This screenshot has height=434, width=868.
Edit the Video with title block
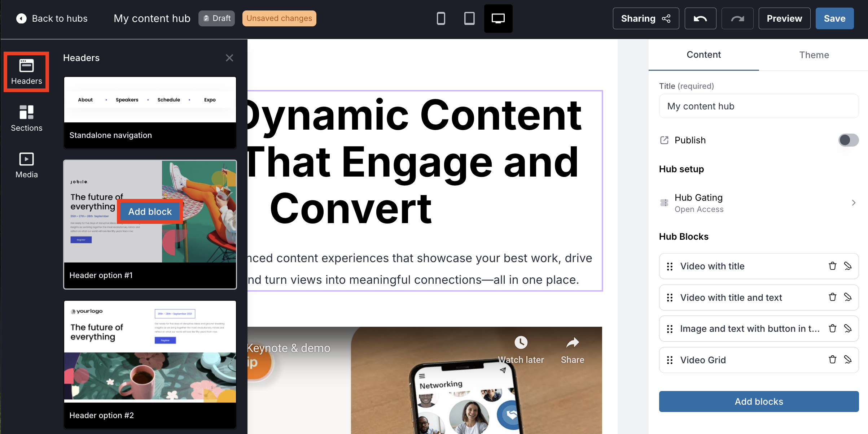(848, 266)
